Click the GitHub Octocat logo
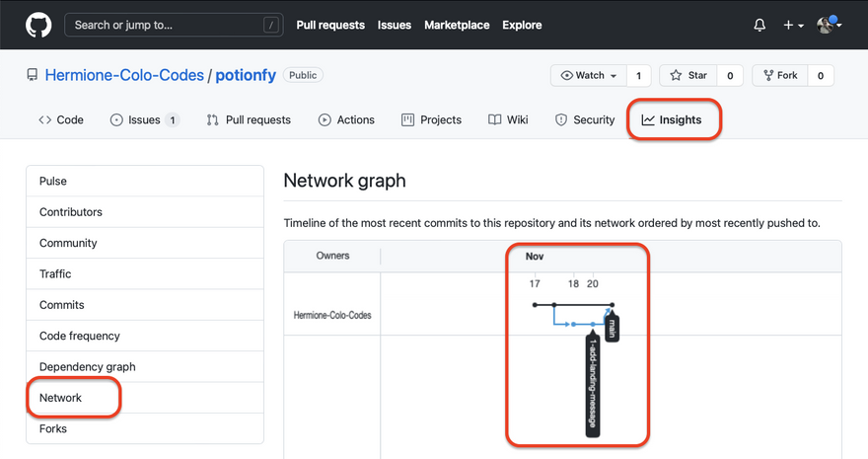 [38, 25]
